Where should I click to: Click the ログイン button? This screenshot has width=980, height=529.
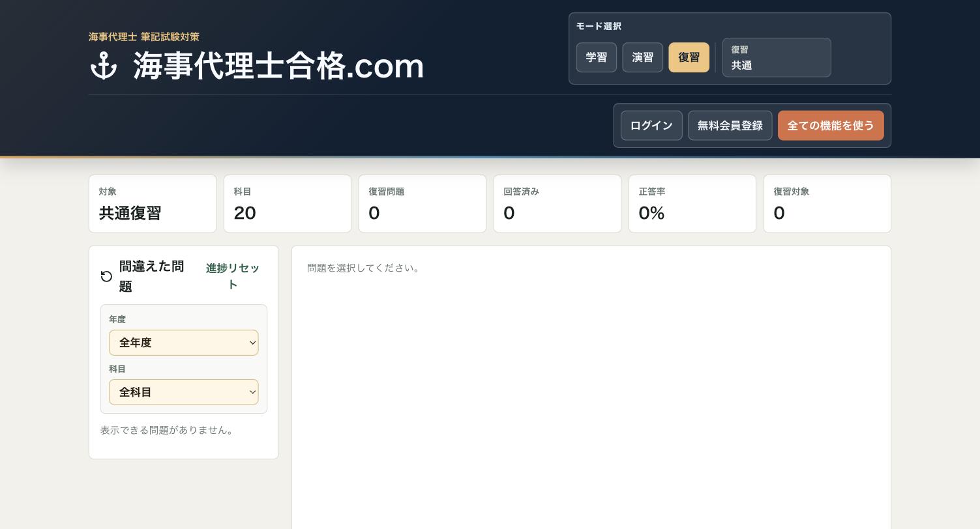tap(651, 126)
